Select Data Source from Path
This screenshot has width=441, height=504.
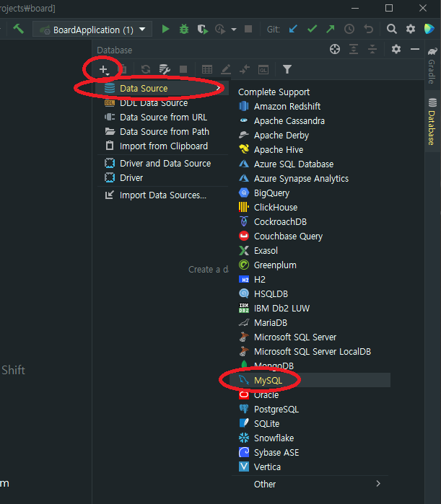point(163,132)
